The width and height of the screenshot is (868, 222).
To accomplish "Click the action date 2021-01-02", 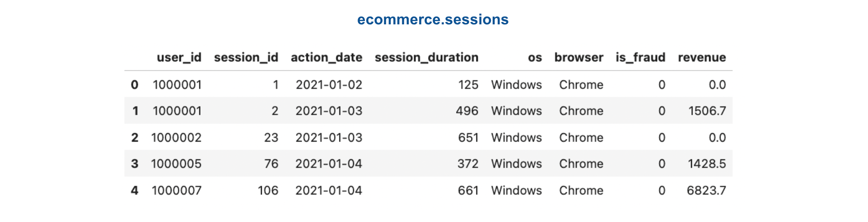I will [329, 85].
